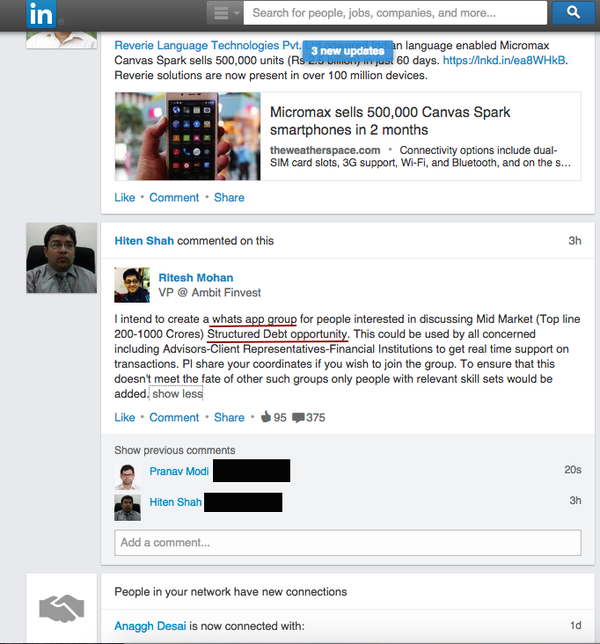600x644 pixels.
Task: Expand Show previous comments
Action: click(175, 450)
